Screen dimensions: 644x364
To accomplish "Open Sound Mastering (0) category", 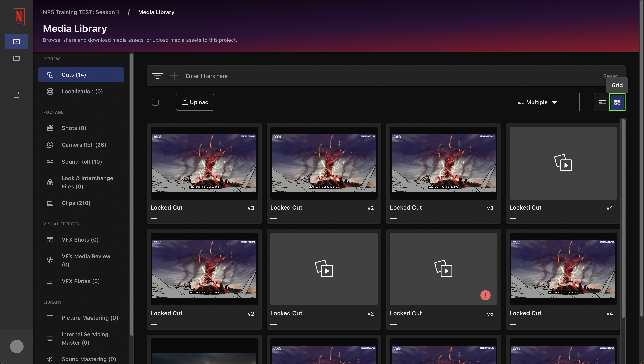I will 81,359.
